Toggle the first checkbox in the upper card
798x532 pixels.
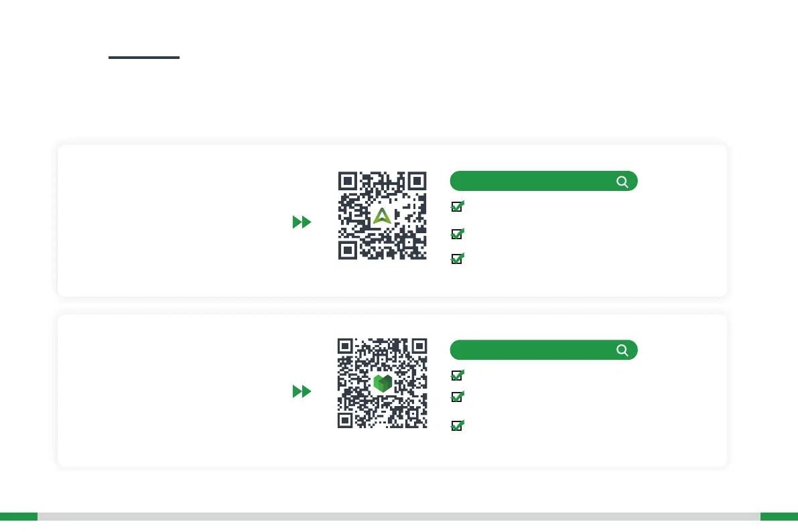(457, 207)
